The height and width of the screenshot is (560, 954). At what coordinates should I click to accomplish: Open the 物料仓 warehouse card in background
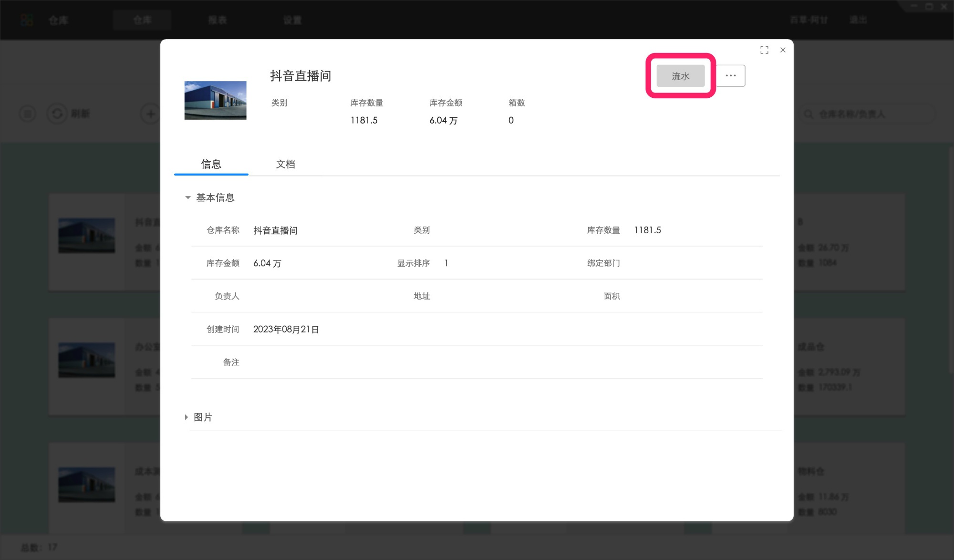click(850, 489)
